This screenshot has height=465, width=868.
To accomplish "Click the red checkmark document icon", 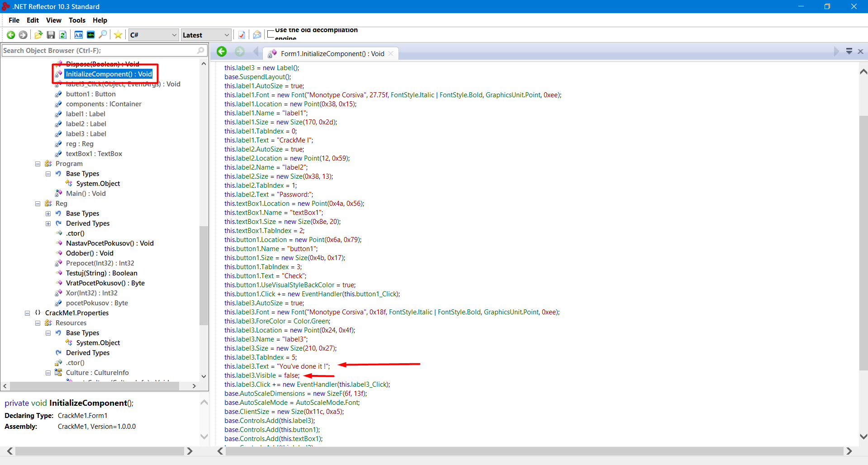I will [x=242, y=35].
